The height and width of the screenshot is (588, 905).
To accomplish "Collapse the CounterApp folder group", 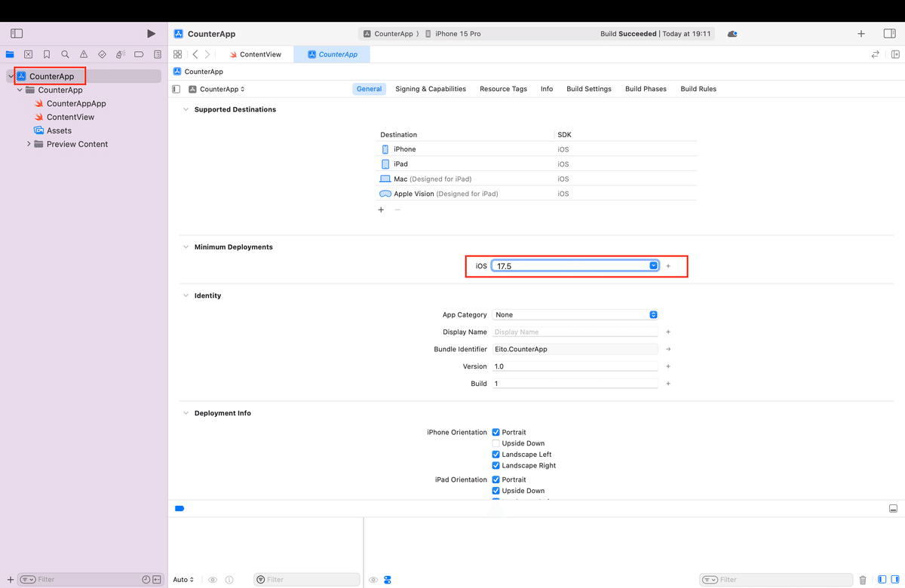I will pyautogui.click(x=20, y=90).
